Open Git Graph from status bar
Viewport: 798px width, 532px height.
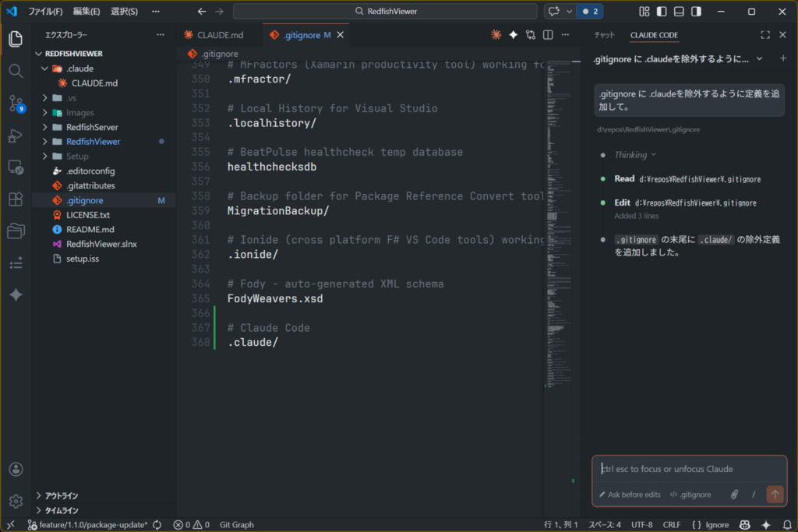237,524
